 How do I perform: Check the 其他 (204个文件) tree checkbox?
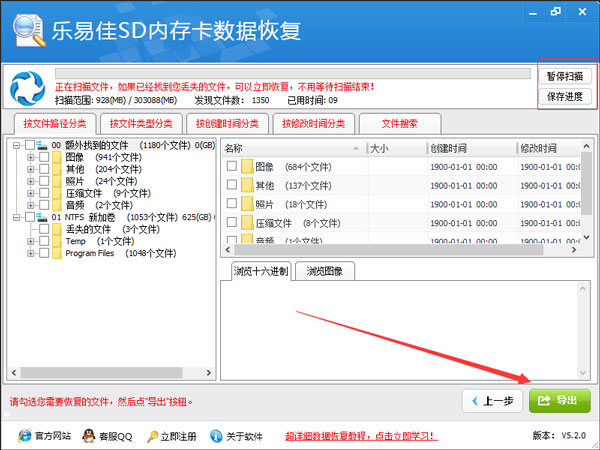[x=44, y=169]
